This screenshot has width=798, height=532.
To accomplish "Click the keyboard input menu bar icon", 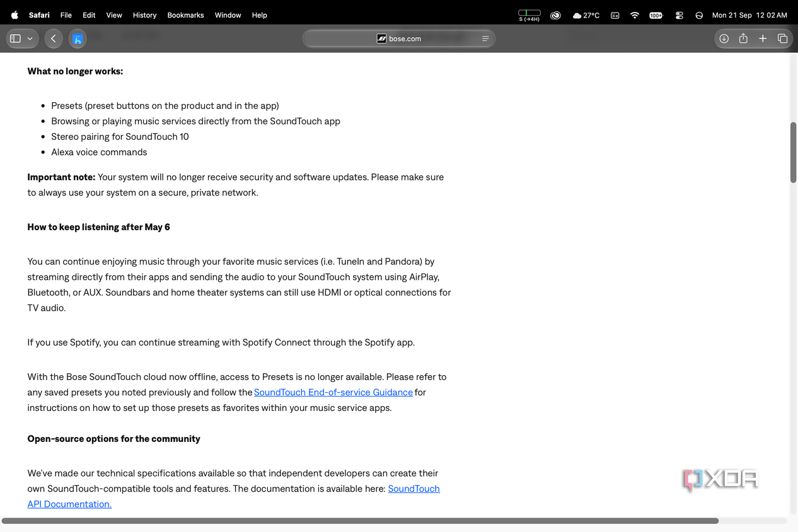I will point(615,15).
